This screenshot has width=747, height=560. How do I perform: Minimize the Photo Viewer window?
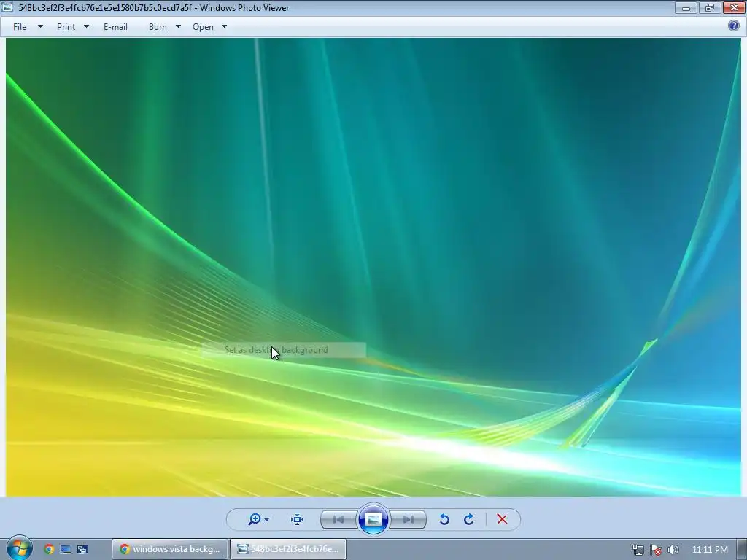[x=686, y=7]
